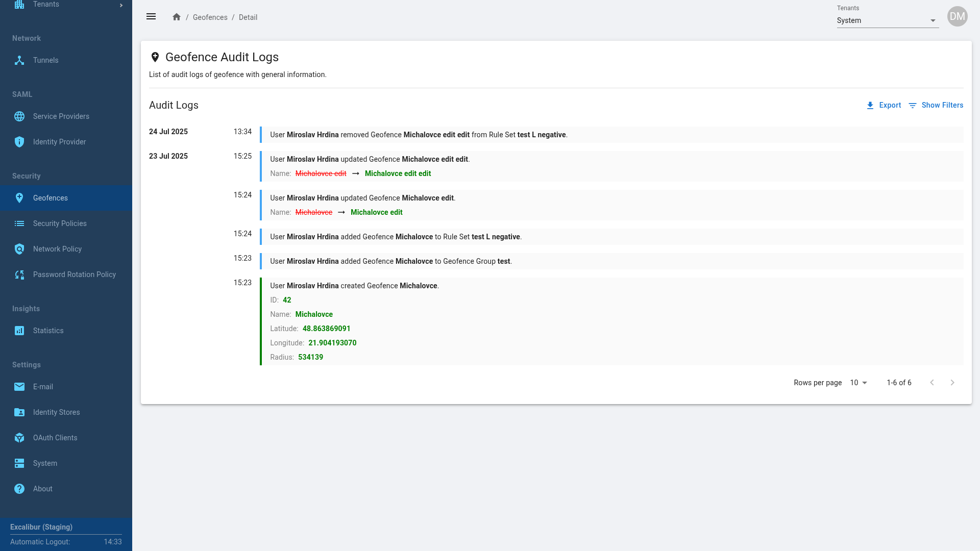The width and height of the screenshot is (980, 551).
Task: Click the Service Providers globe icon
Action: coord(19,116)
